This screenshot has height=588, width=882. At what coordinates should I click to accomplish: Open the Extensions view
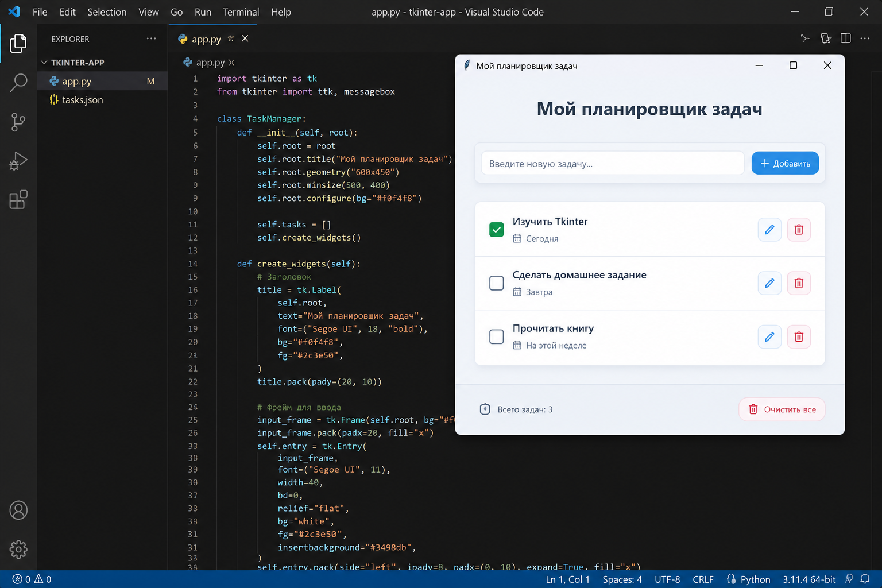tap(18, 200)
